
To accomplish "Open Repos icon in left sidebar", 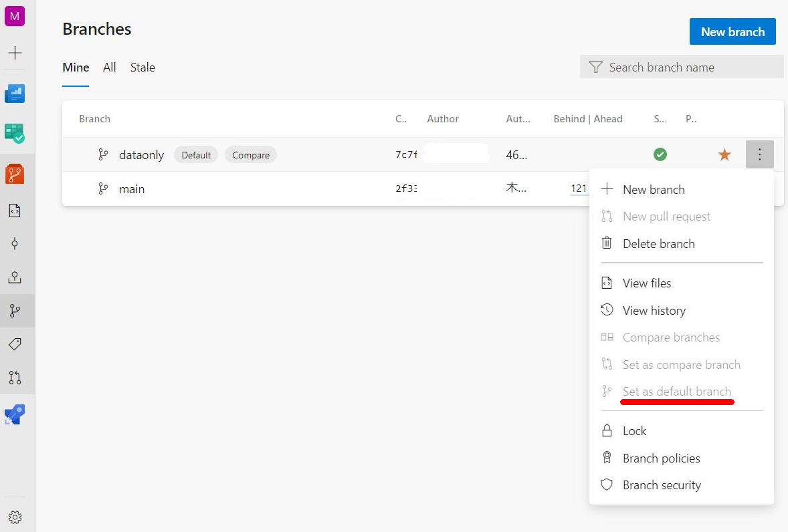I will pyautogui.click(x=15, y=174).
